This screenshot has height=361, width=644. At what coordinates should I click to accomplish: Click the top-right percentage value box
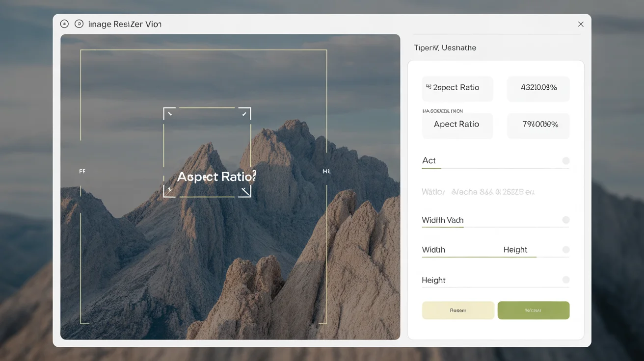click(x=538, y=88)
